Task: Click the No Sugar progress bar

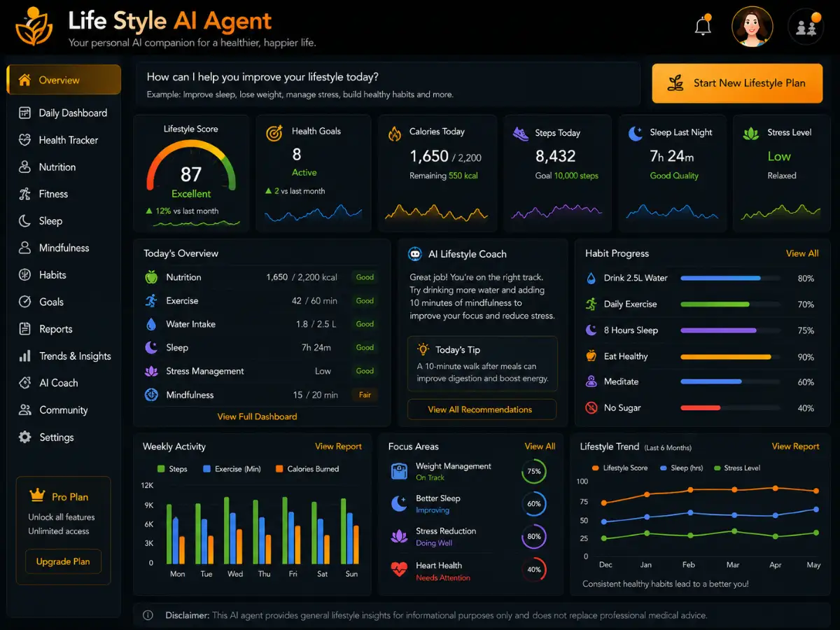Action: tap(731, 407)
